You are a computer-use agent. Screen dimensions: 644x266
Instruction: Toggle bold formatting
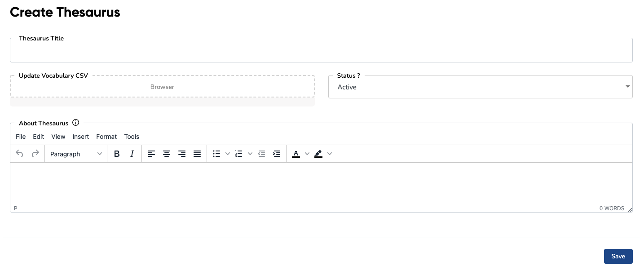(x=117, y=154)
